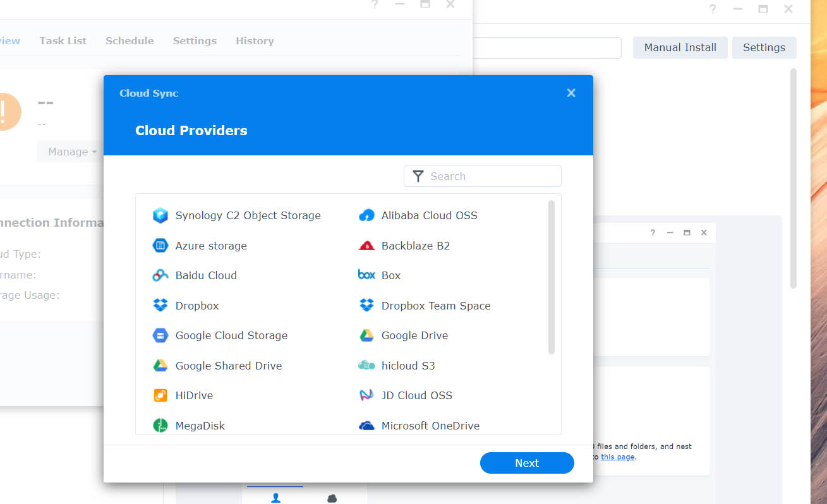Open the Schedule tab
Viewport: 827px width, 504px height.
130,40
